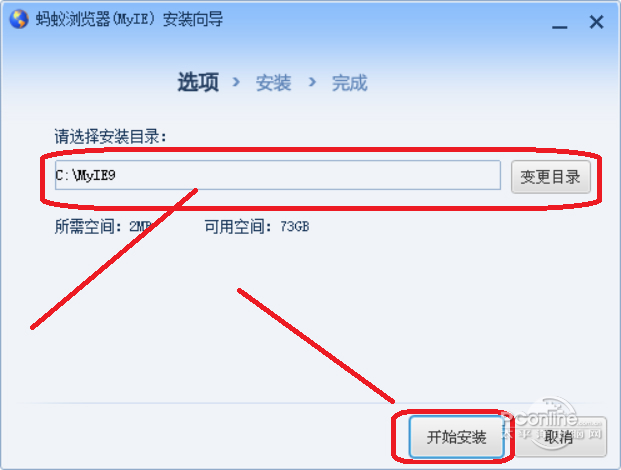Click the 2MB required space value
The height and width of the screenshot is (470, 621).
(140, 226)
